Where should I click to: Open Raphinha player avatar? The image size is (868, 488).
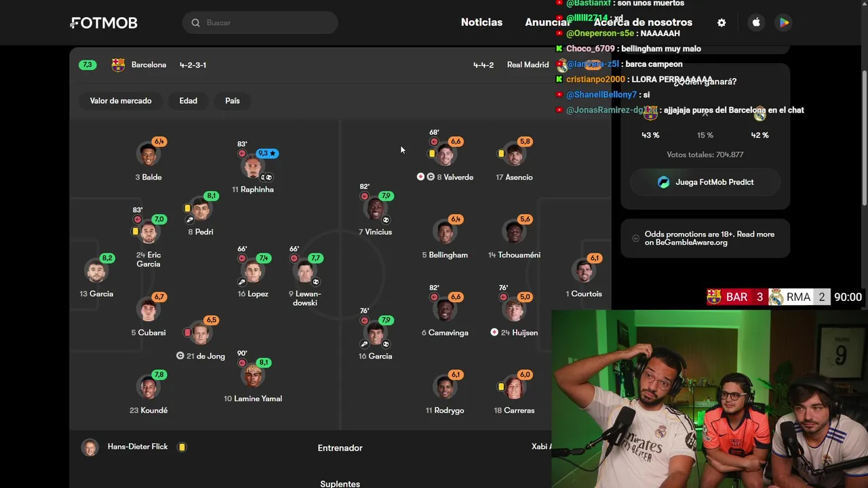tap(252, 167)
